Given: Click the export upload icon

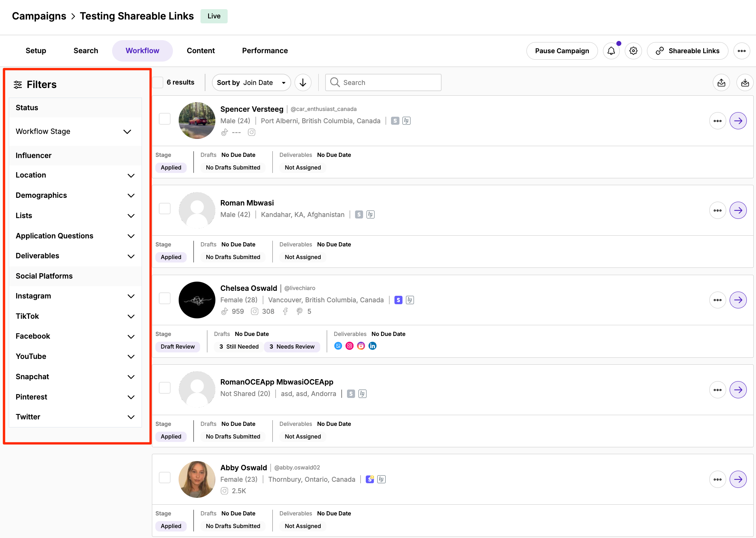Looking at the screenshot, I should (x=721, y=83).
